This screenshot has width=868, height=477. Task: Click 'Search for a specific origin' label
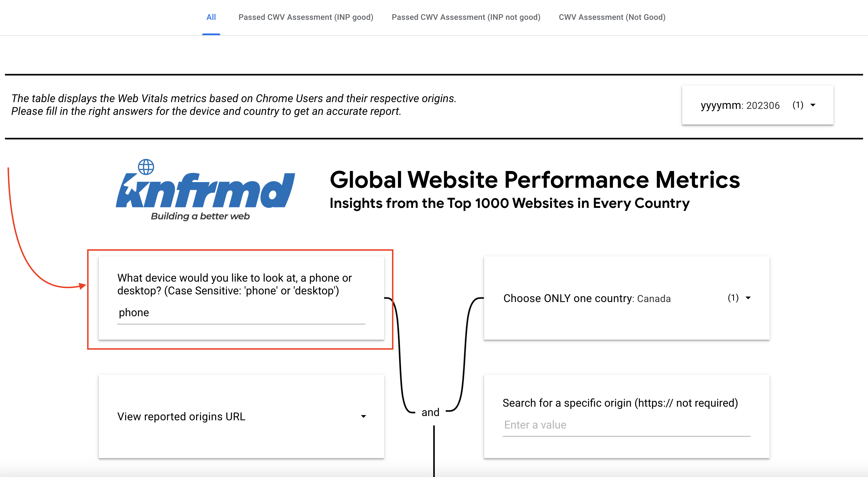tap(620, 403)
